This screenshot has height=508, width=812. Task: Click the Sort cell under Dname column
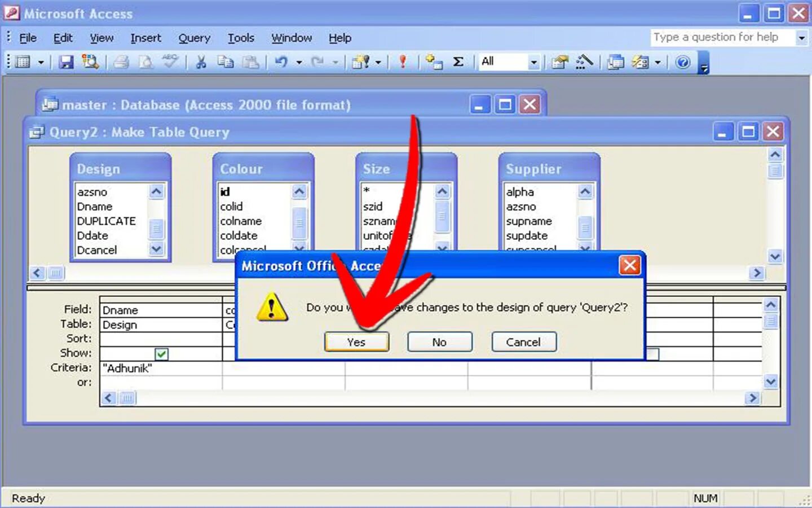click(161, 339)
